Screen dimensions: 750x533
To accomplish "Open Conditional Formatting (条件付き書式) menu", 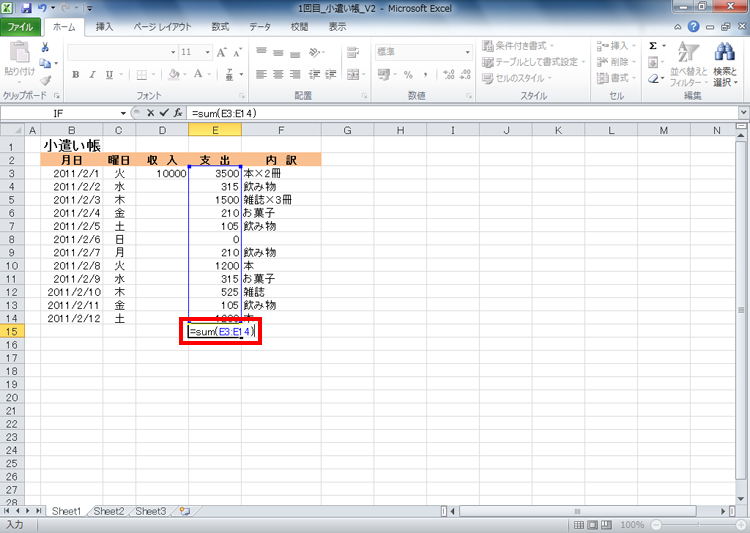I will [x=518, y=46].
